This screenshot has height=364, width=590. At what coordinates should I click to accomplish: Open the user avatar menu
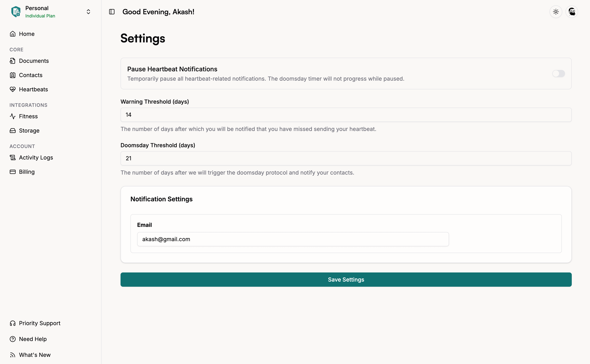(572, 12)
